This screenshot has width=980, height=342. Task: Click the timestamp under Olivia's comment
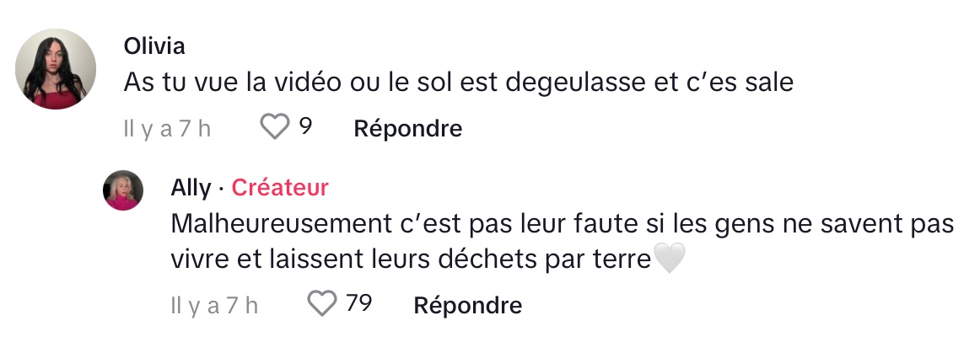(x=166, y=129)
